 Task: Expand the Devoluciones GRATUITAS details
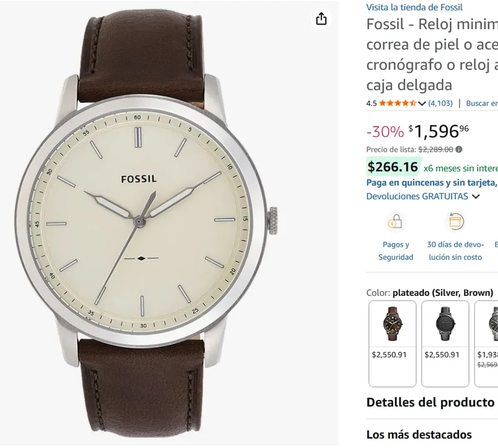(416, 196)
